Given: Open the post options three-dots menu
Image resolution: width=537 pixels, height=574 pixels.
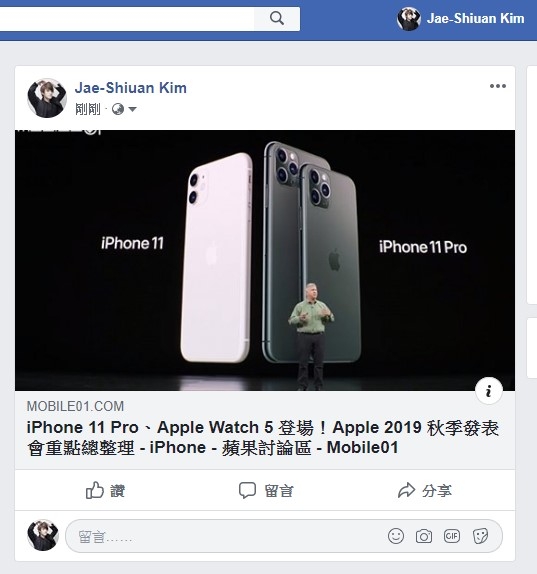Looking at the screenshot, I should coord(498,86).
